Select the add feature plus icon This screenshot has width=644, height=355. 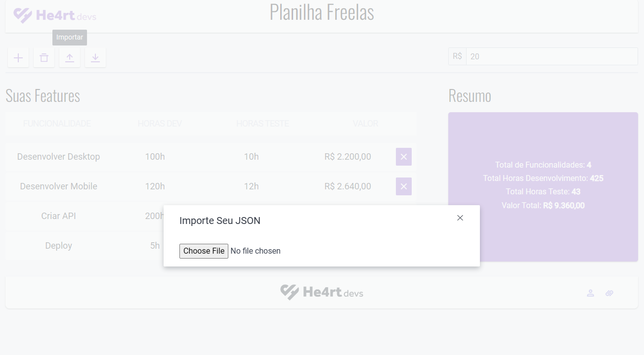tap(18, 57)
